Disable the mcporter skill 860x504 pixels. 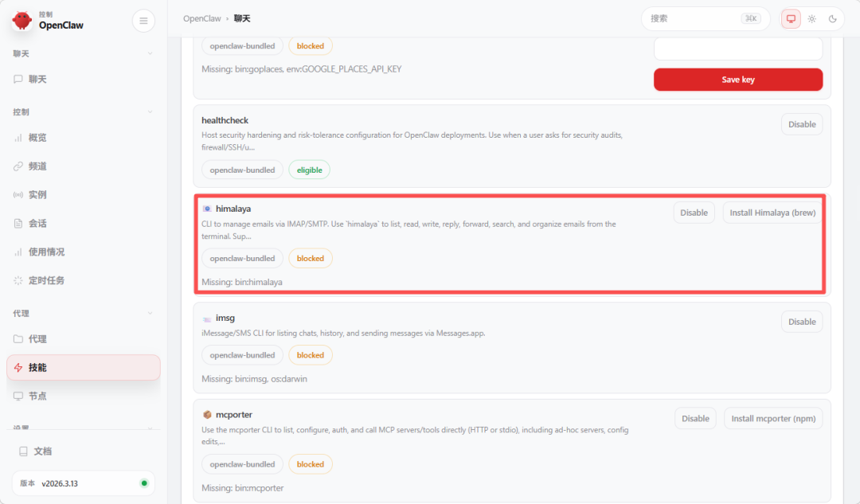pyautogui.click(x=695, y=419)
